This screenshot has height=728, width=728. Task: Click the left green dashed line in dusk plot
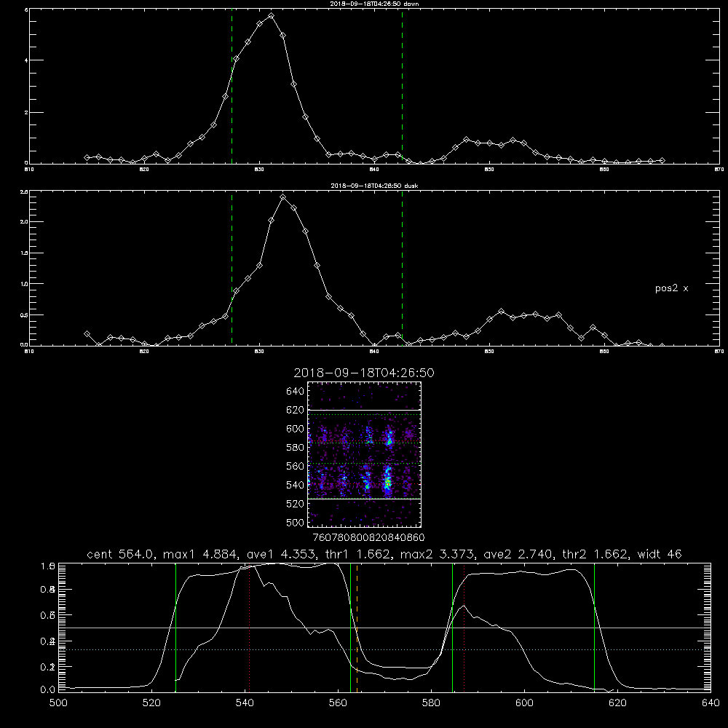coord(232,269)
